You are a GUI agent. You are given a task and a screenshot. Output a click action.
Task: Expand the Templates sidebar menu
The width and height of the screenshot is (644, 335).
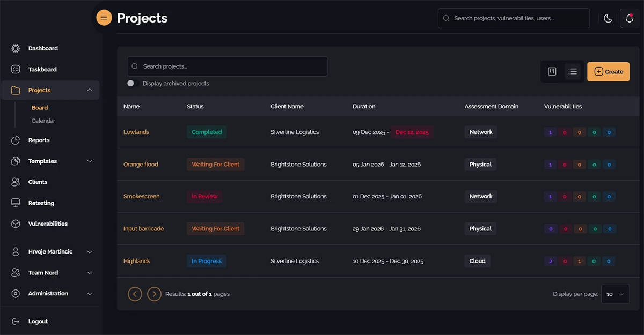(90, 161)
